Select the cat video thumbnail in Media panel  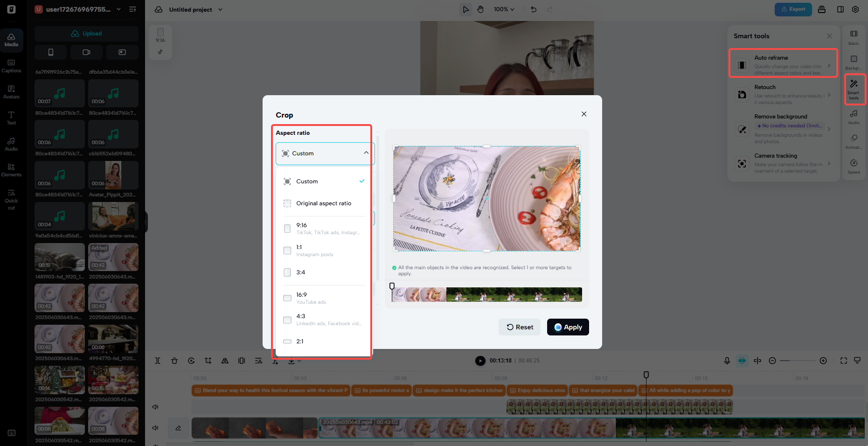point(59,257)
